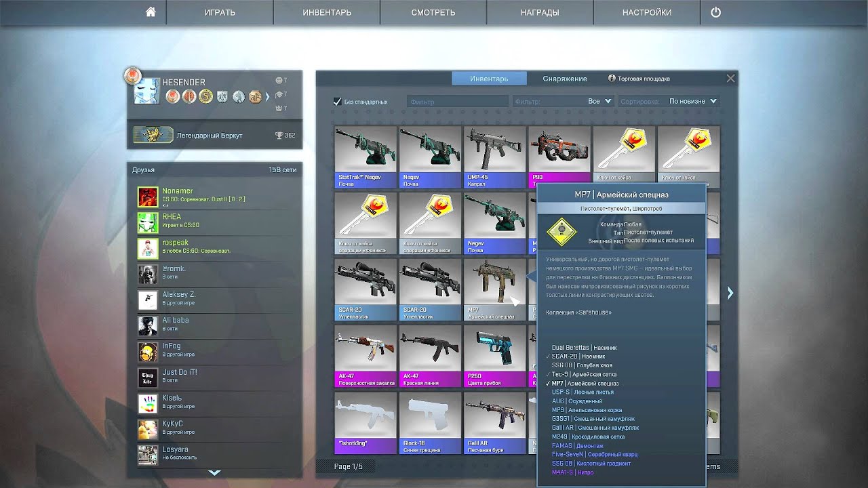Viewport: 868px width, 488px height.
Task: Go to next inventory page arrow
Action: point(730,293)
